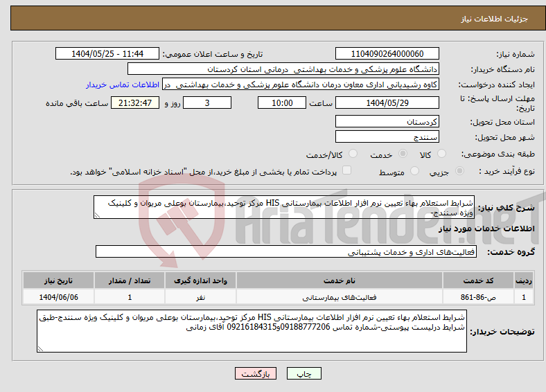Click the buyer organization name field
This screenshot has width=546, height=392.
coord(283,69)
